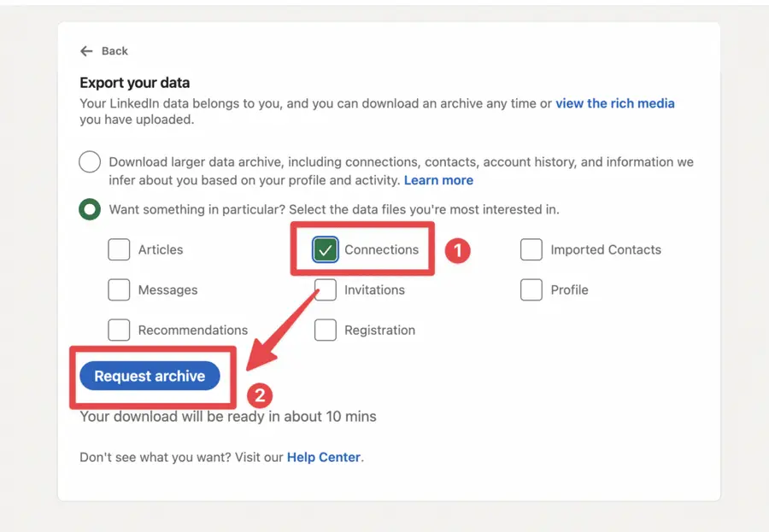
Task: Click 'Your download will be ready' text
Action: [228, 417]
